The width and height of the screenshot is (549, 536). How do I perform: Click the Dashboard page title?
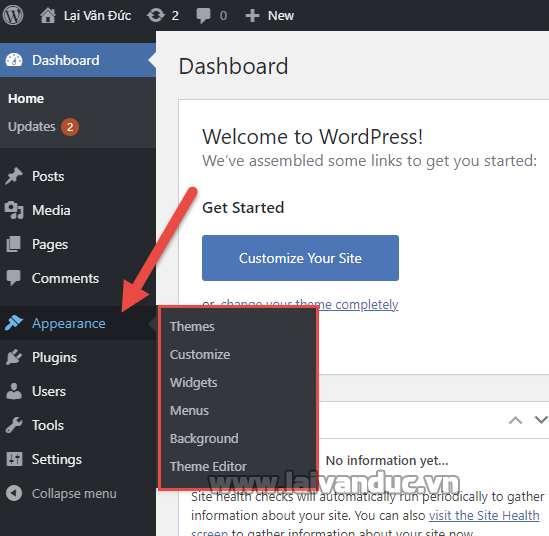click(x=233, y=66)
